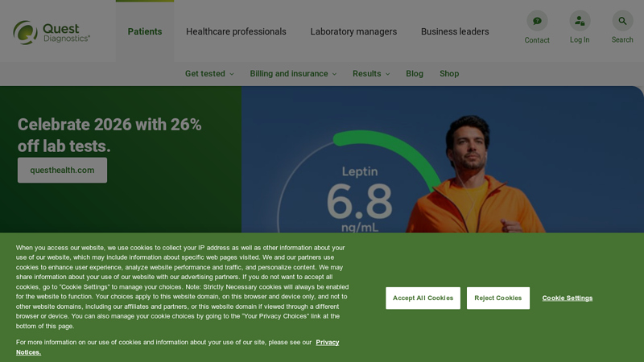Viewport: 644px width, 362px height.
Task: Click the Log In person icon
Action: (580, 21)
